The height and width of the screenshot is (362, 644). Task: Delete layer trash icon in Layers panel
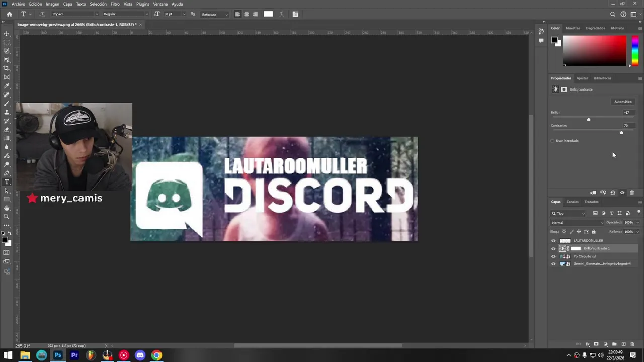coord(632,344)
